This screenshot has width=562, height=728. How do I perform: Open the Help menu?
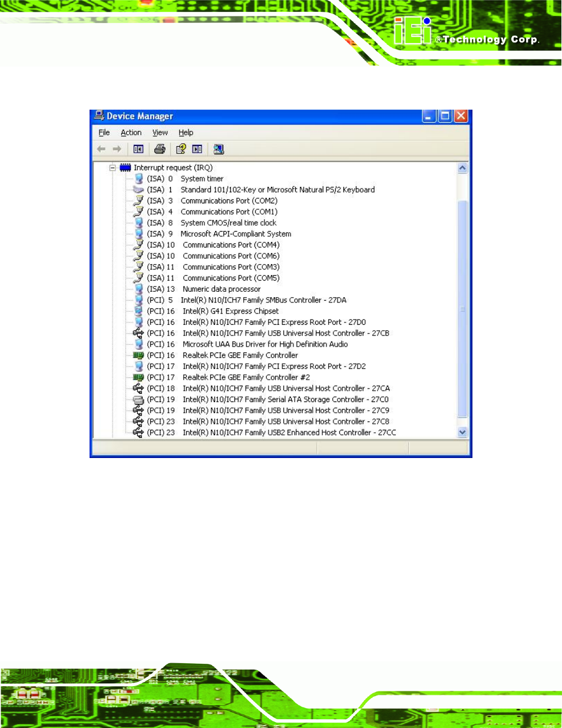pyautogui.click(x=186, y=133)
